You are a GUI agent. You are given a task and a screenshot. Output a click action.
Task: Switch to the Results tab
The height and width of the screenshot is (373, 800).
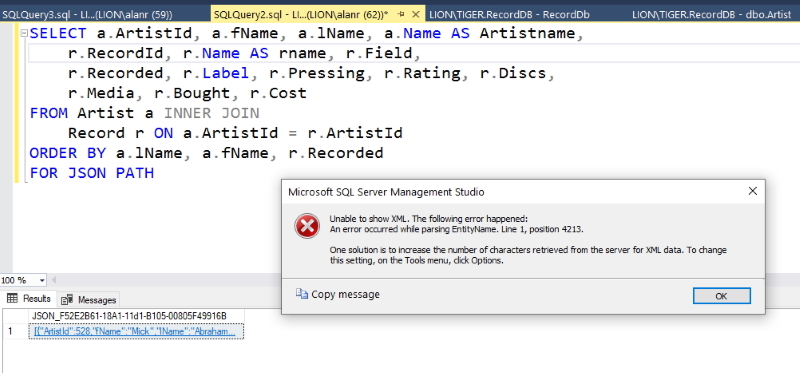(30, 299)
